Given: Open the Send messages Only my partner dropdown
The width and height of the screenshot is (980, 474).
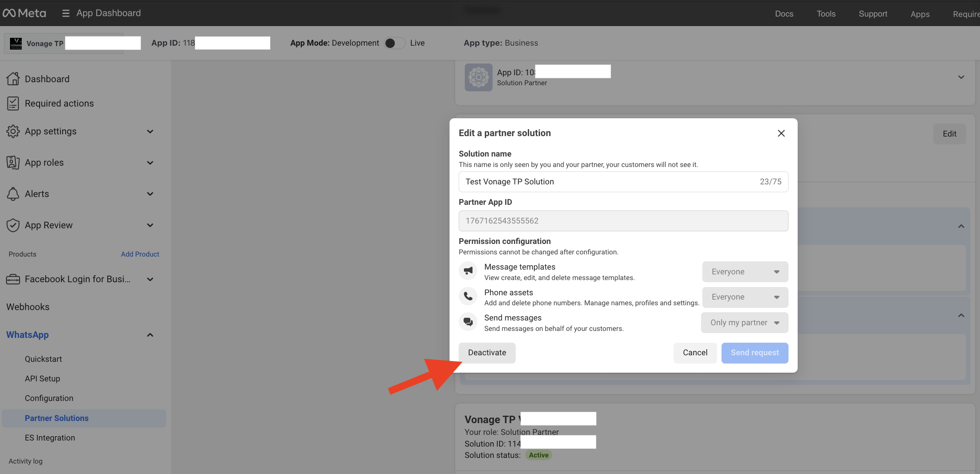Looking at the screenshot, I should [x=745, y=323].
